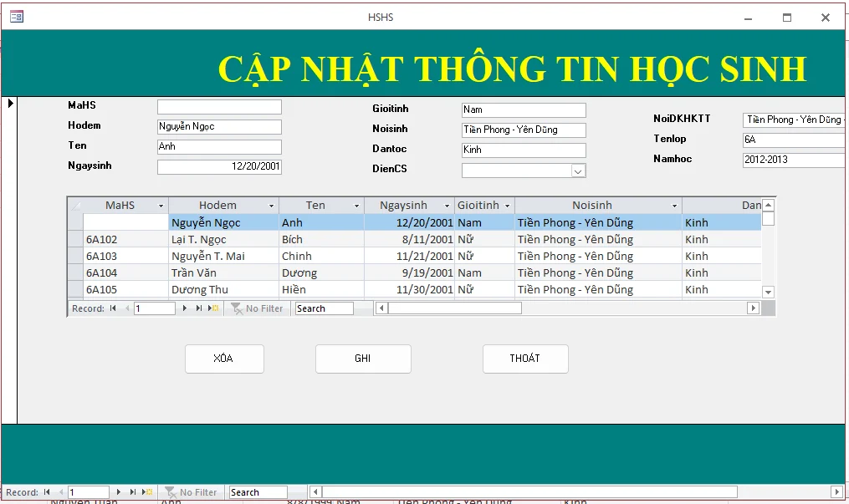Image resolution: width=849 pixels, height=504 pixels.
Task: Go to next record in bottom form navigator
Action: point(119,492)
